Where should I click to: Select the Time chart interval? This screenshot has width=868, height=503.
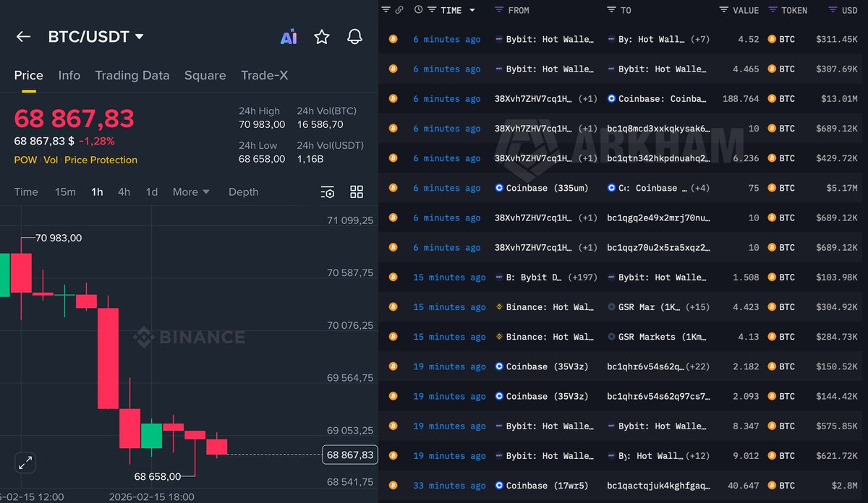pyautogui.click(x=26, y=192)
